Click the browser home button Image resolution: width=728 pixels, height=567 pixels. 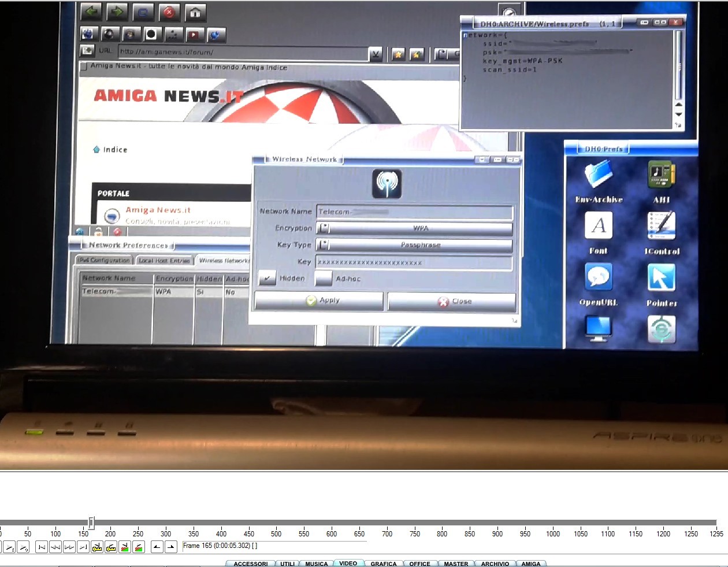pos(195,12)
